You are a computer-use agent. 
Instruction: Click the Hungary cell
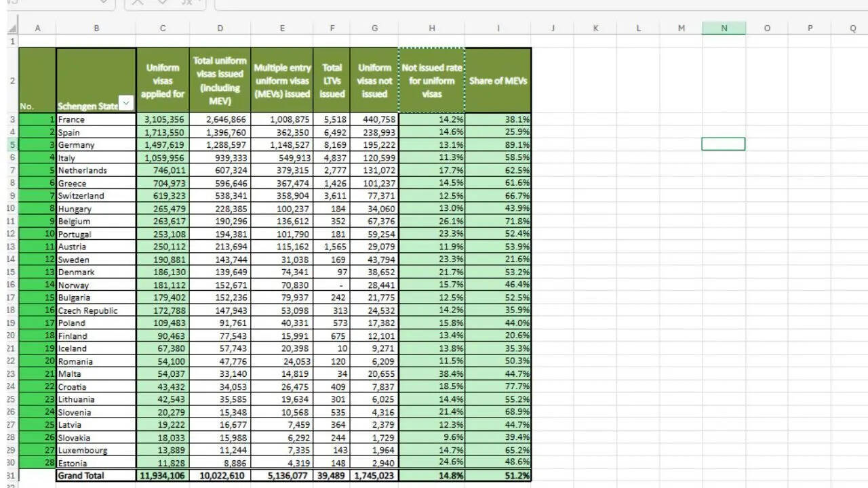coord(96,208)
